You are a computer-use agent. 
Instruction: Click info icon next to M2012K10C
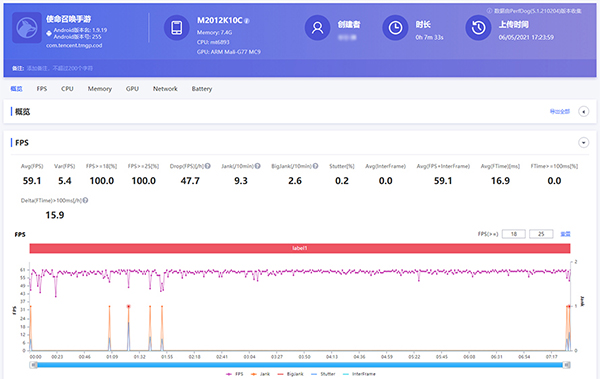[x=247, y=21]
